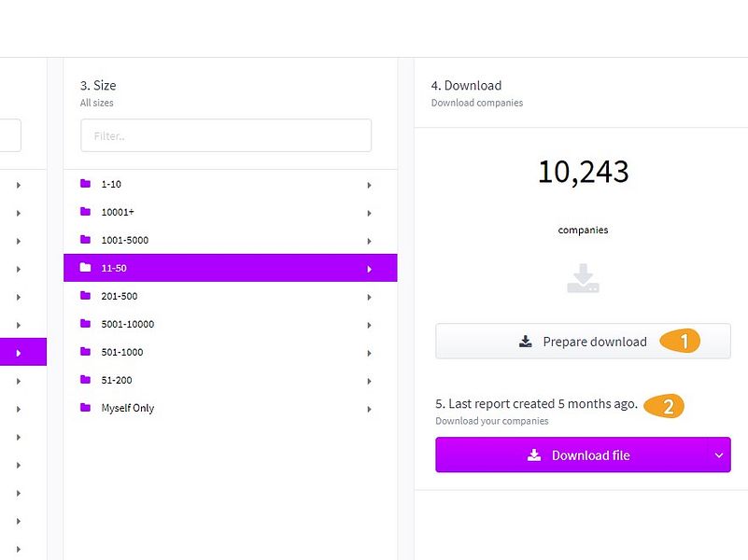Expand the 5001-10000 size row arrow

point(369,325)
